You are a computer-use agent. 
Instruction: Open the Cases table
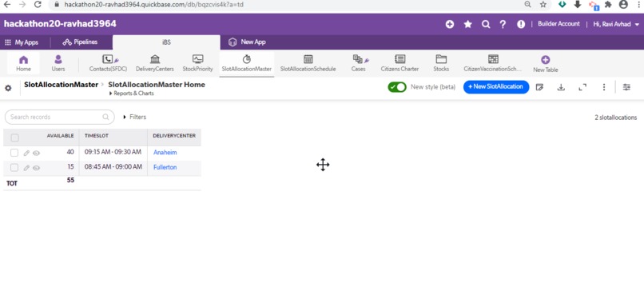pyautogui.click(x=359, y=63)
